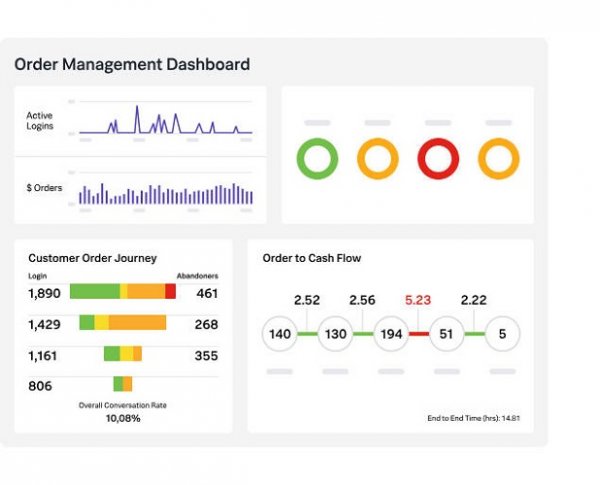Open the Active Logins line chart
The height and width of the screenshot is (485, 600).
[x=165, y=121]
